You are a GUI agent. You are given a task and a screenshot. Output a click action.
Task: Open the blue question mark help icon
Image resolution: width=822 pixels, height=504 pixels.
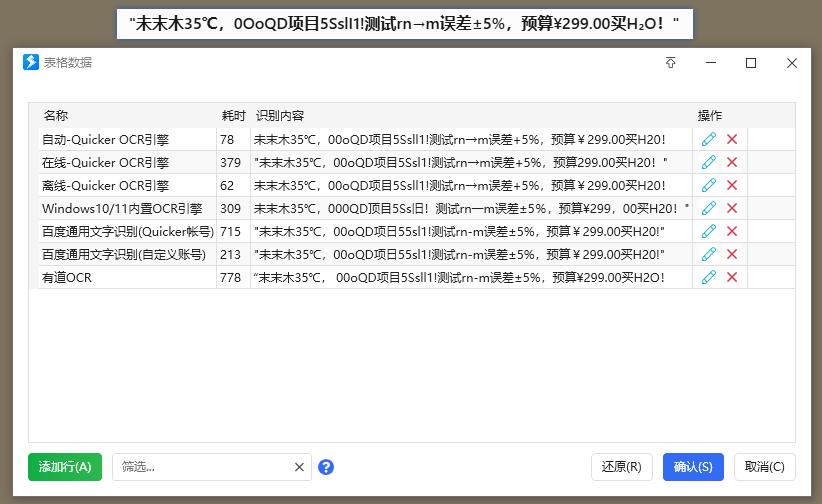click(326, 467)
